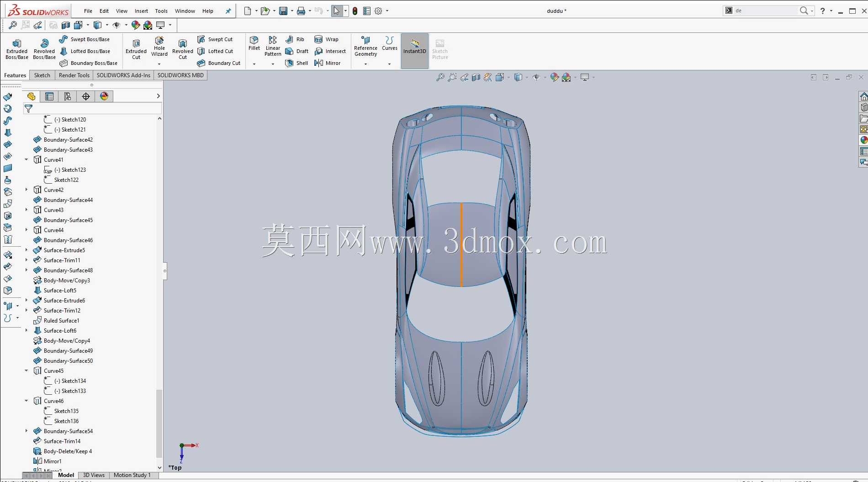Pin the menu bar
This screenshot has width=868, height=482.
pyautogui.click(x=228, y=11)
